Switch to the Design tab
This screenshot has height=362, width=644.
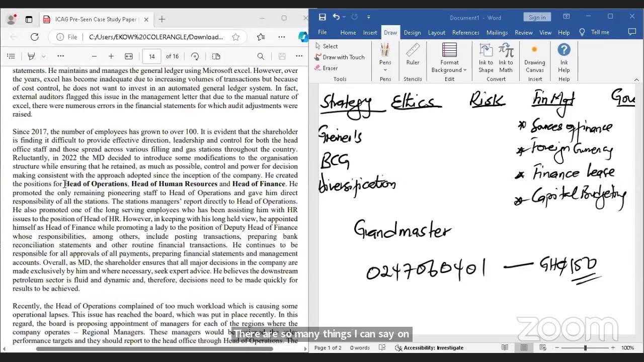click(x=412, y=32)
